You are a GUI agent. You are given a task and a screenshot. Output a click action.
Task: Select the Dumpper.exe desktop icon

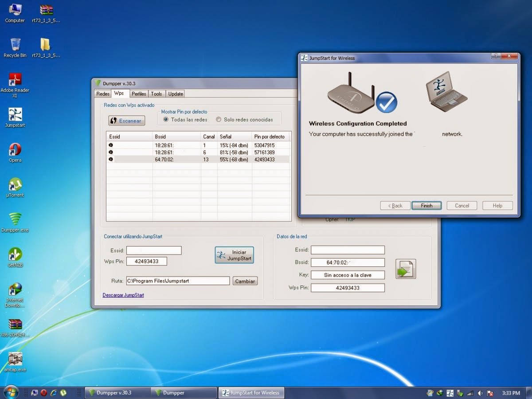[15, 223]
